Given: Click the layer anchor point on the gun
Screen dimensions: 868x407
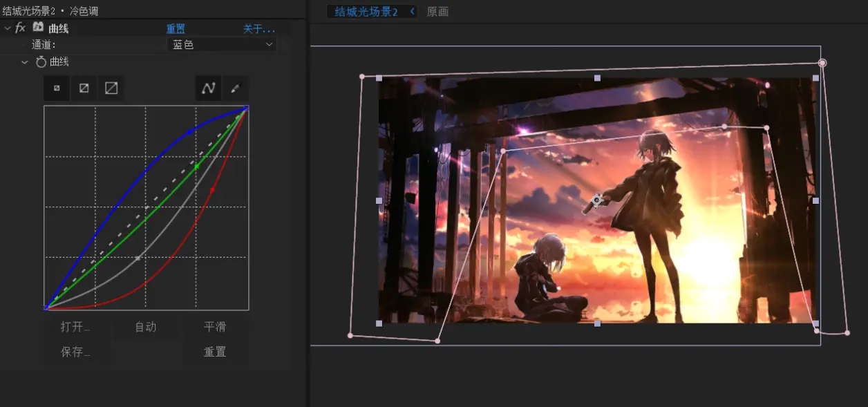Looking at the screenshot, I should [596, 201].
